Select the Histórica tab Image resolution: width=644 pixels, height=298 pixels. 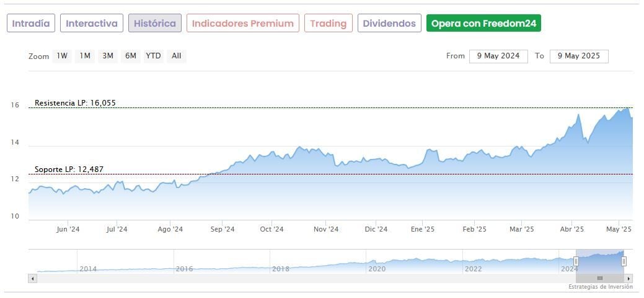pos(155,24)
